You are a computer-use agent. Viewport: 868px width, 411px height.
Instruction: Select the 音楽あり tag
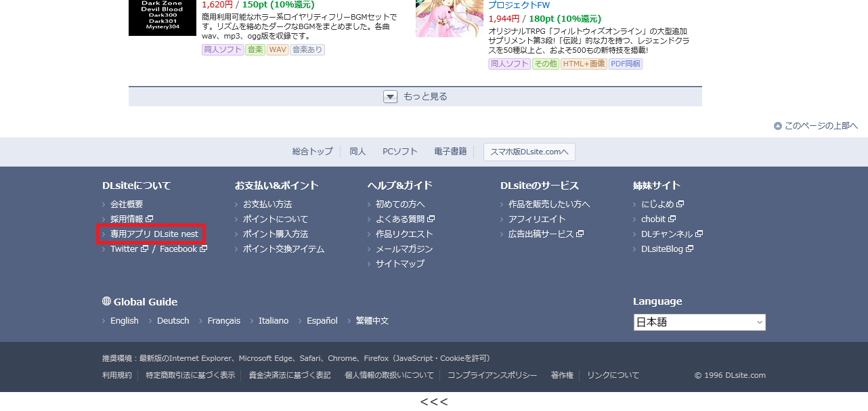pyautogui.click(x=307, y=49)
